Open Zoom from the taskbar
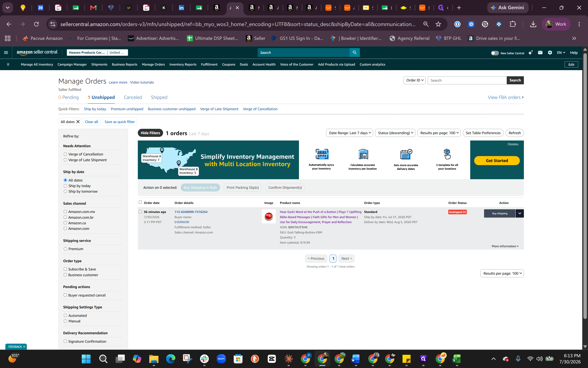 221,359
